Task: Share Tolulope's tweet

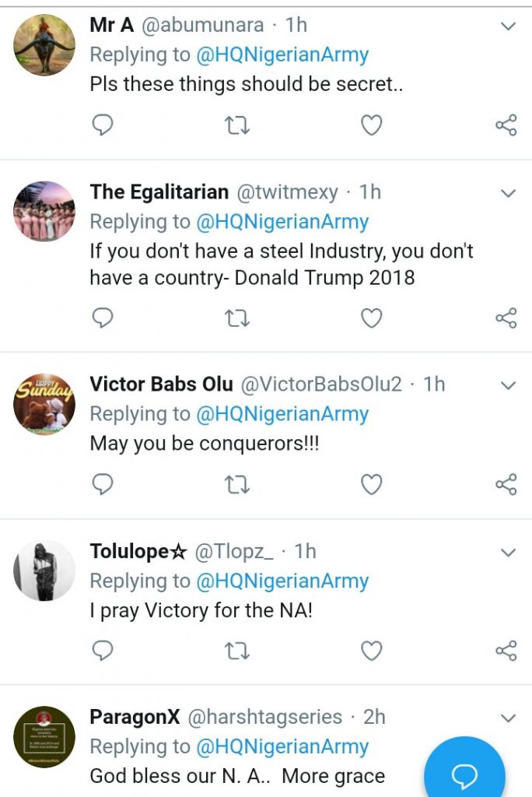Action: point(506,651)
